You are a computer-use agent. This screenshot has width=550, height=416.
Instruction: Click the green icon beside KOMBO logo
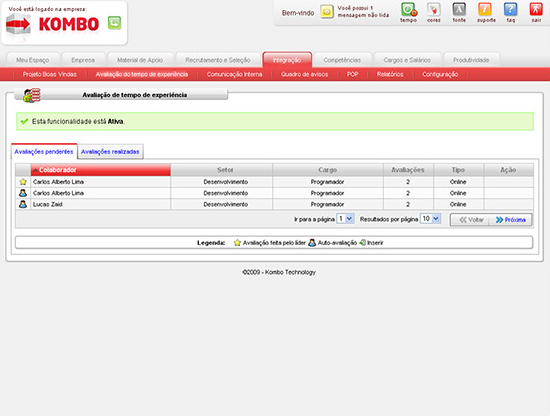coord(114,23)
